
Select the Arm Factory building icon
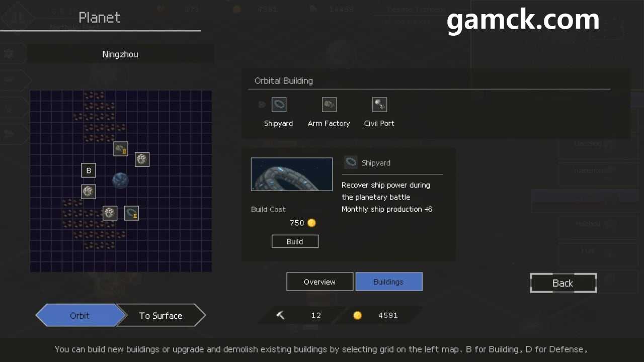point(329,105)
